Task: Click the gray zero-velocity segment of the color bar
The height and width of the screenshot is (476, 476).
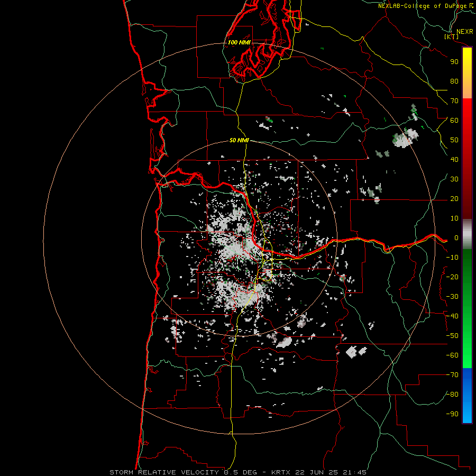Action: (467, 234)
